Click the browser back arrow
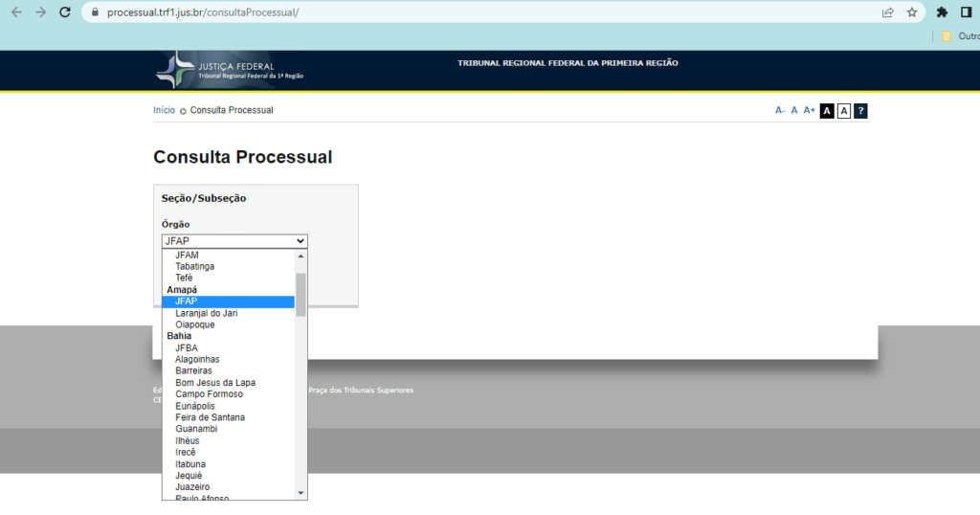 pos(16,12)
